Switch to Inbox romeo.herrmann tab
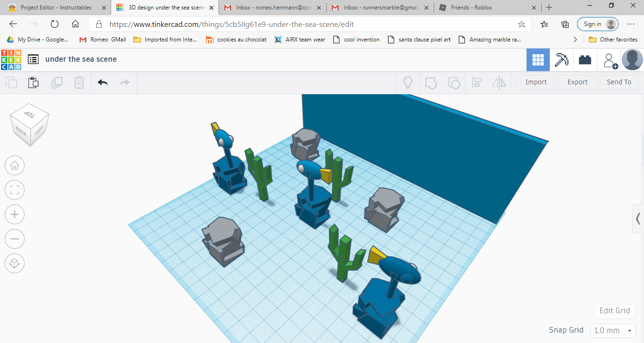 pyautogui.click(x=273, y=8)
